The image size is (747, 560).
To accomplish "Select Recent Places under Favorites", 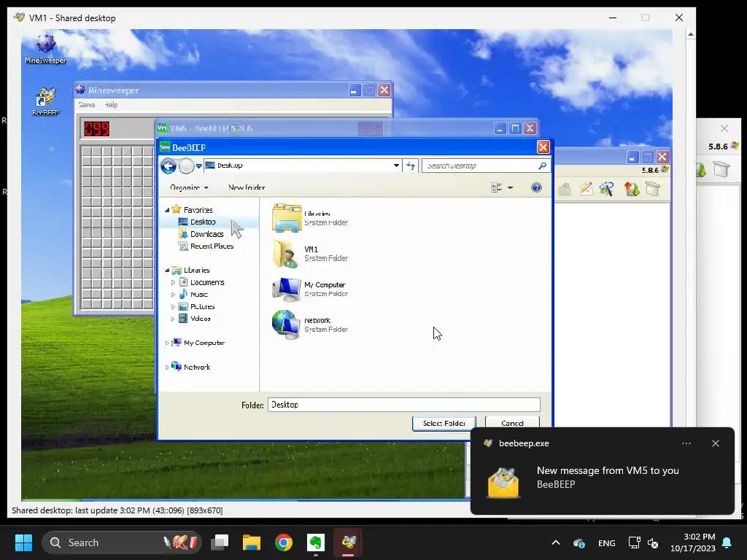I will click(212, 246).
